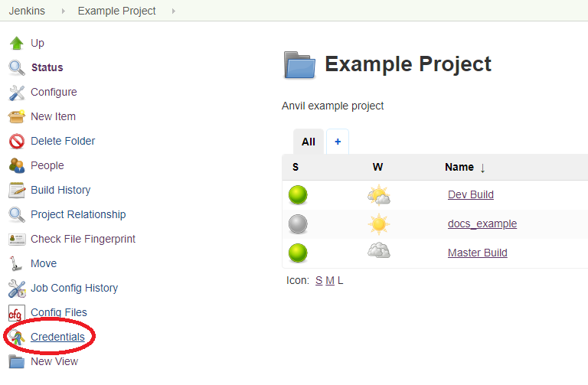This screenshot has height=385, width=588.
Task: Open the Config Files link
Action: pos(59,312)
